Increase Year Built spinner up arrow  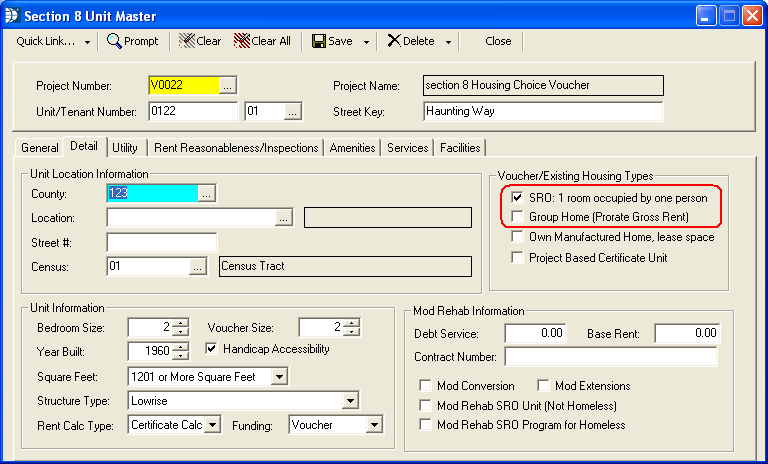click(181, 347)
